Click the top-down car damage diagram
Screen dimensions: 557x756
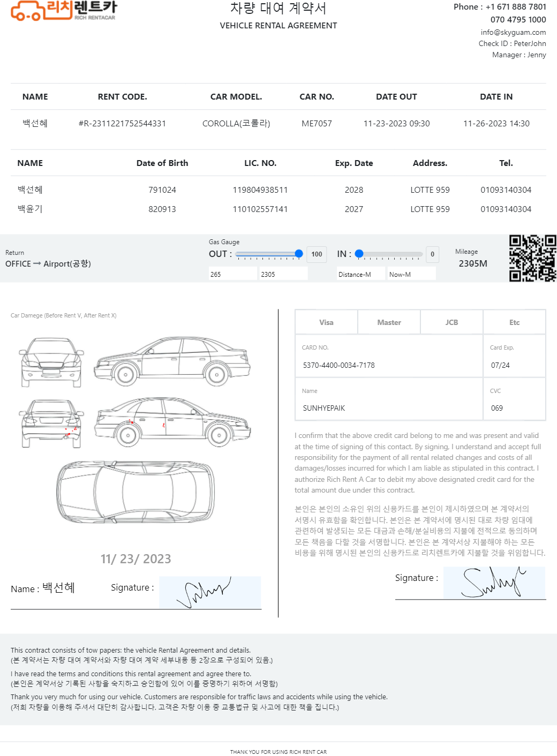click(136, 492)
